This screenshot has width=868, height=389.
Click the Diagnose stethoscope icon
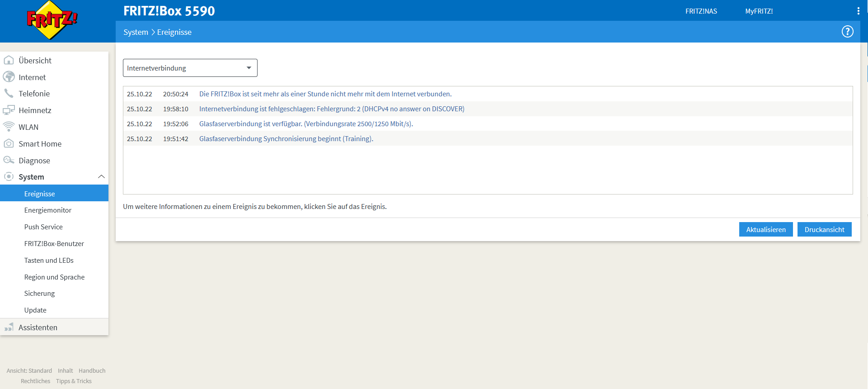[9, 160]
